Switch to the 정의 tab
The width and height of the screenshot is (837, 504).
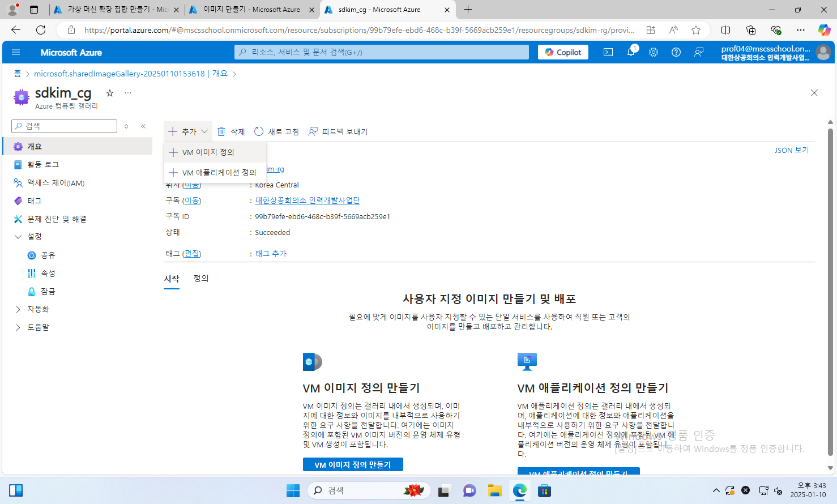coord(201,279)
